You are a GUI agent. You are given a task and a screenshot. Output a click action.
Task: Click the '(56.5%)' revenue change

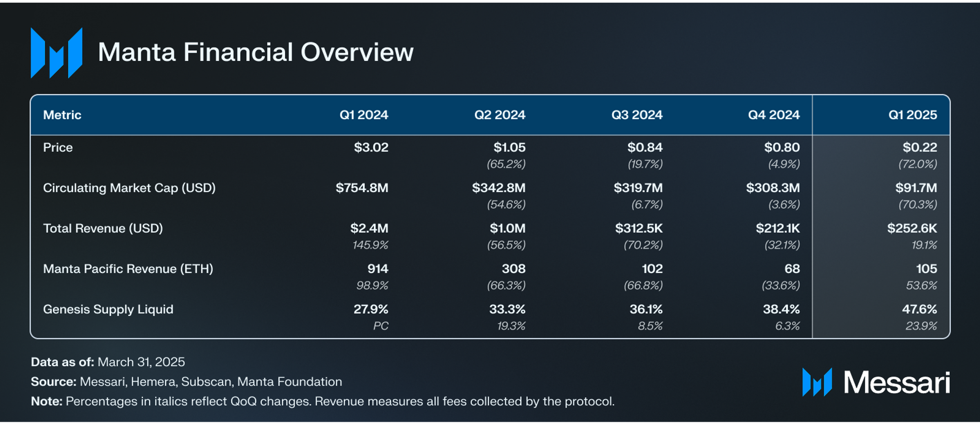(x=506, y=245)
